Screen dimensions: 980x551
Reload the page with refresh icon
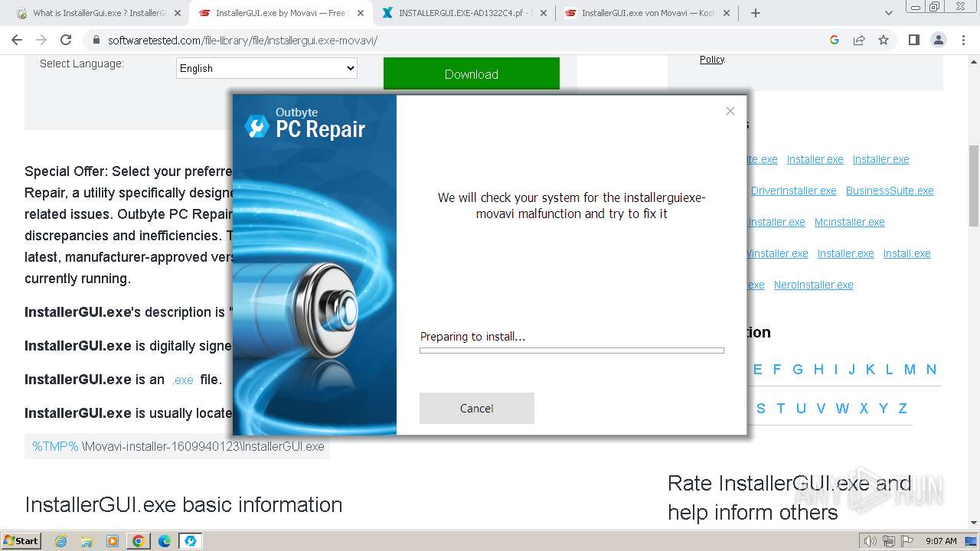(66, 40)
